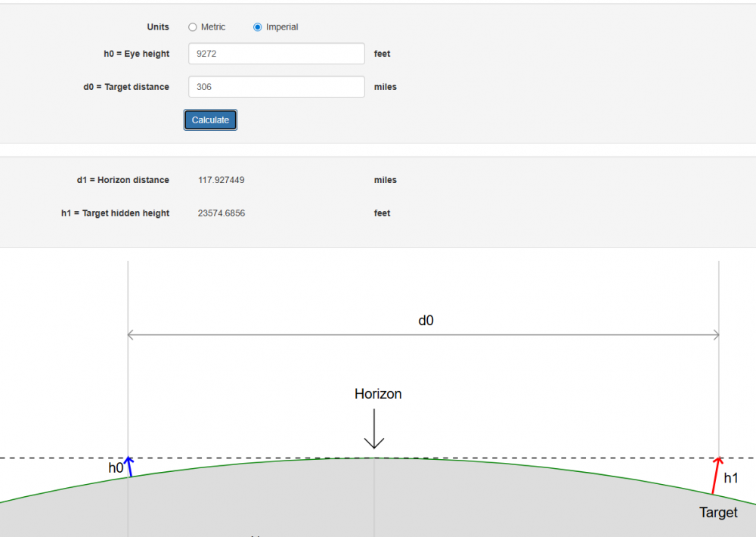Click left arrowhead of d0 dimension line
Image resolution: width=756 pixels, height=537 pixels.
pyautogui.click(x=131, y=334)
